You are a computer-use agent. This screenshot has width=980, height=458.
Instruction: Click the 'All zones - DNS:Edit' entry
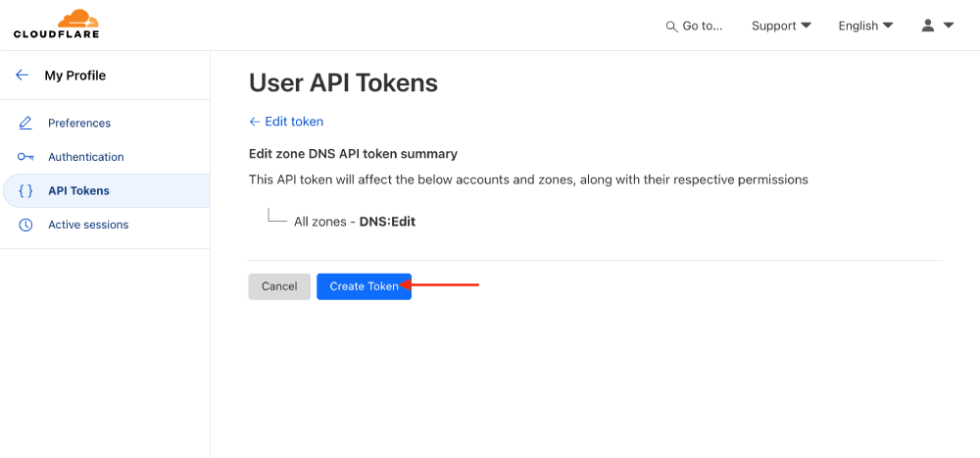pyautogui.click(x=355, y=222)
